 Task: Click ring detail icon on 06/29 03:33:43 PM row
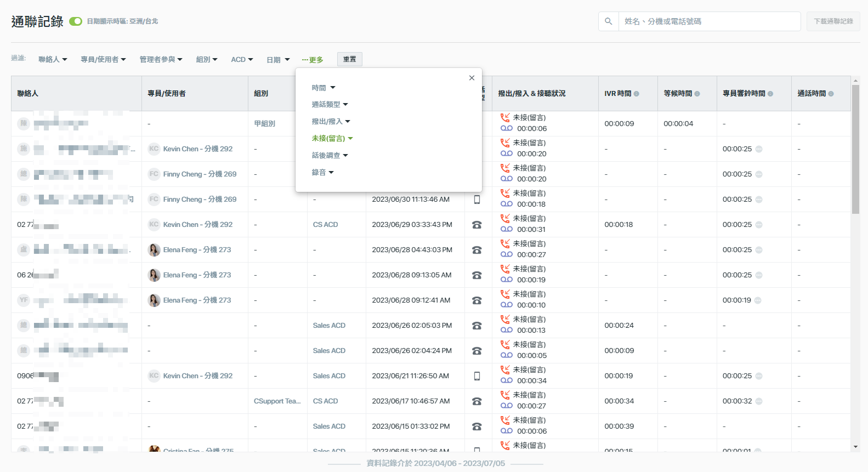pos(759,225)
